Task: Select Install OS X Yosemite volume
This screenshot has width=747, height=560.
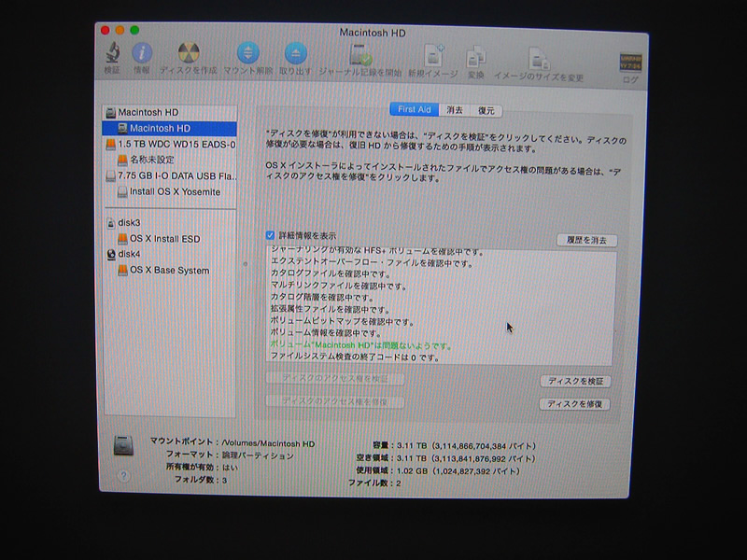Action: tap(170, 192)
